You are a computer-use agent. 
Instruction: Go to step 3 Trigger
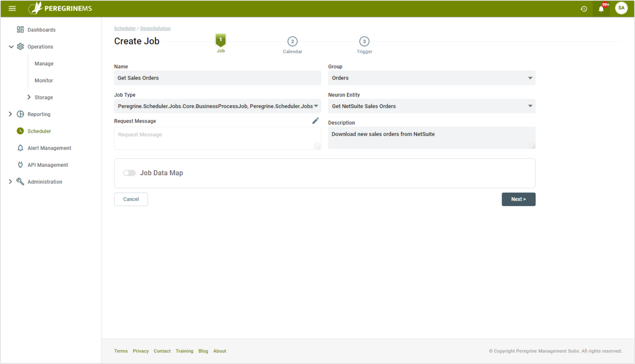(x=364, y=42)
